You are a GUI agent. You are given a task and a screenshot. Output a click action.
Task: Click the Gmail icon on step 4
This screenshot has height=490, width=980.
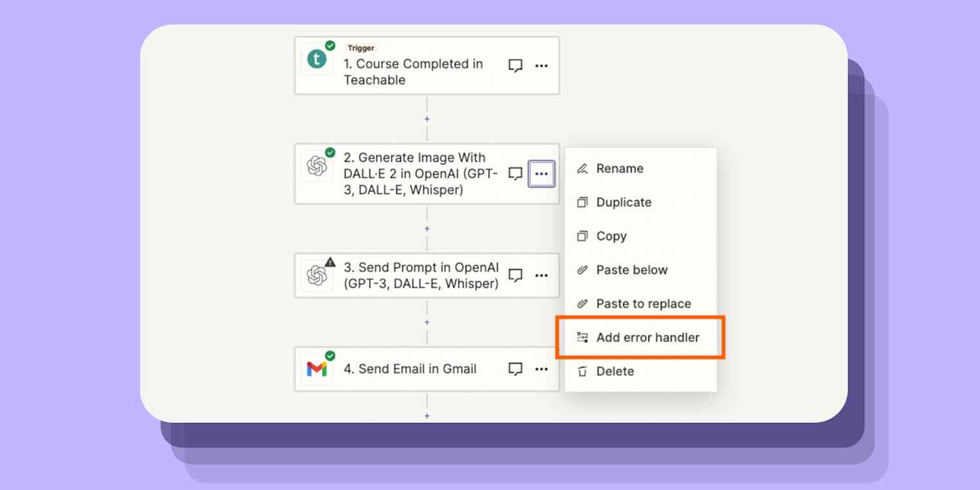[x=317, y=369]
